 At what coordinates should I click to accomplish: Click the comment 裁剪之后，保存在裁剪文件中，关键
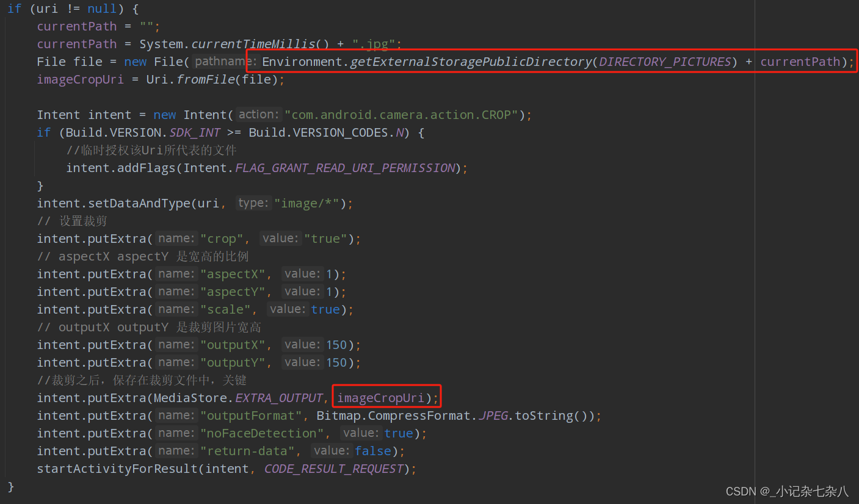(142, 380)
